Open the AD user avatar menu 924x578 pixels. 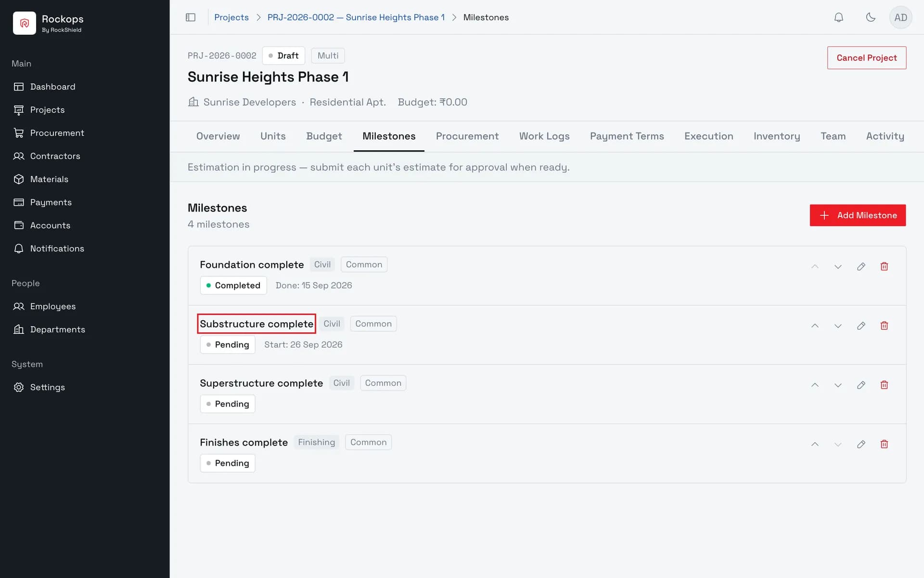tap(900, 17)
